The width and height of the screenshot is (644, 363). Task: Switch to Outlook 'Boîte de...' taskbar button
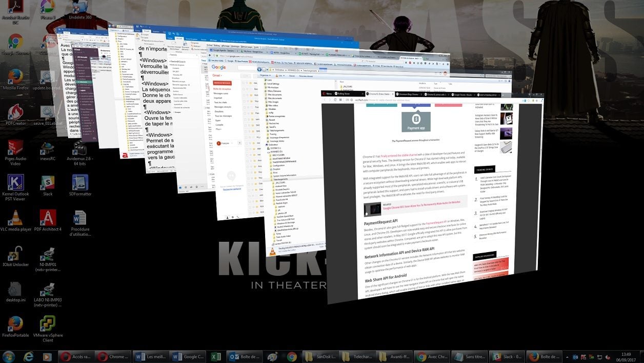click(x=245, y=356)
